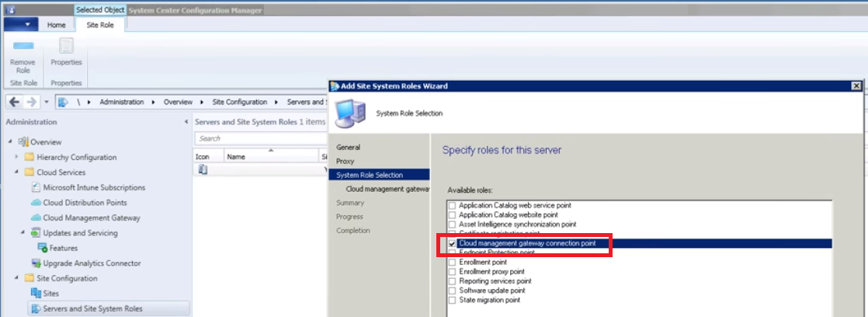Image resolution: width=868 pixels, height=317 pixels.
Task: Click the computer icon in the wizard header
Action: [x=350, y=112]
